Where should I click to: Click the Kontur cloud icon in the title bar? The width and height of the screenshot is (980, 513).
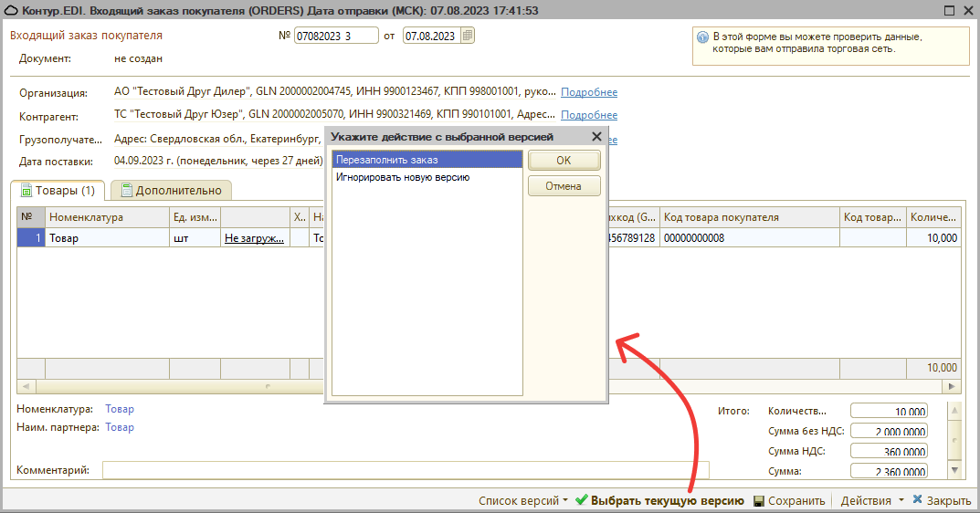coord(11,10)
